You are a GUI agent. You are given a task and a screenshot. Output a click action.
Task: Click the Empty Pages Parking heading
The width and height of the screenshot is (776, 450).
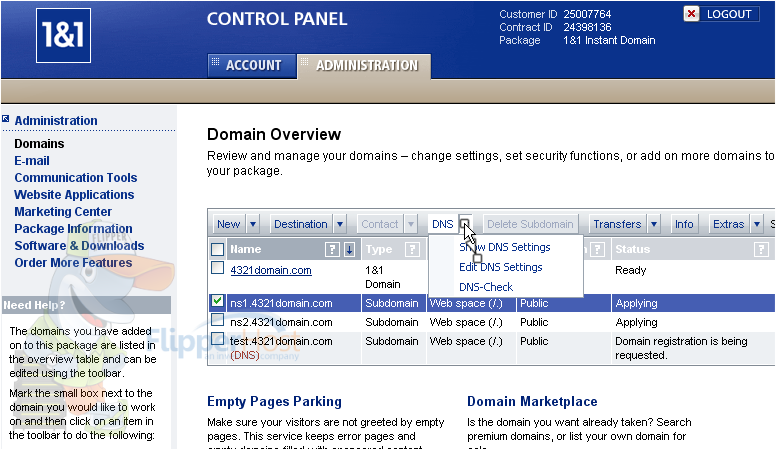(x=274, y=401)
